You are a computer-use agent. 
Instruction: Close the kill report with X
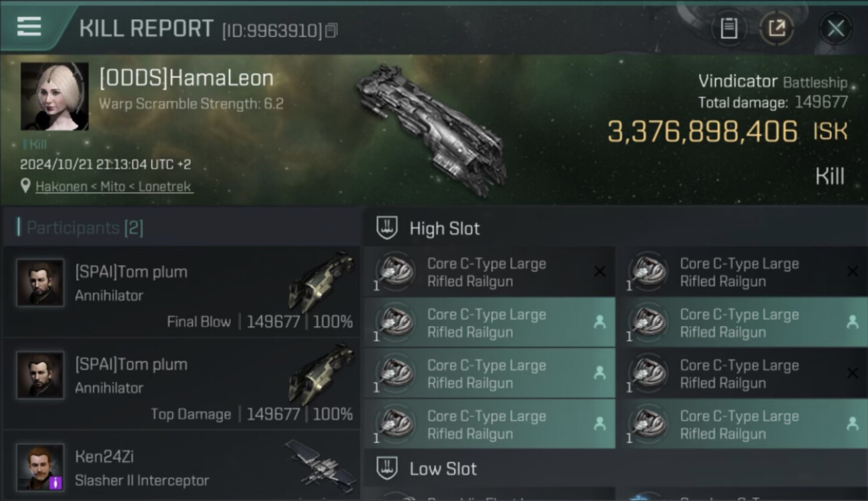pyautogui.click(x=835, y=29)
